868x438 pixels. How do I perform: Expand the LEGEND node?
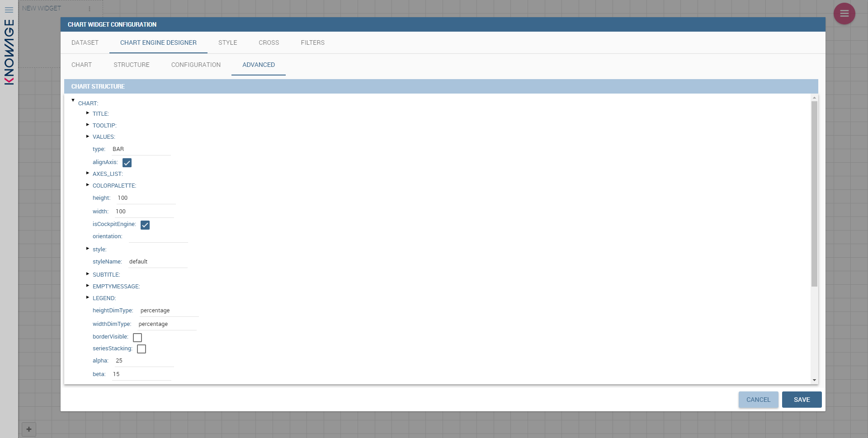88,297
